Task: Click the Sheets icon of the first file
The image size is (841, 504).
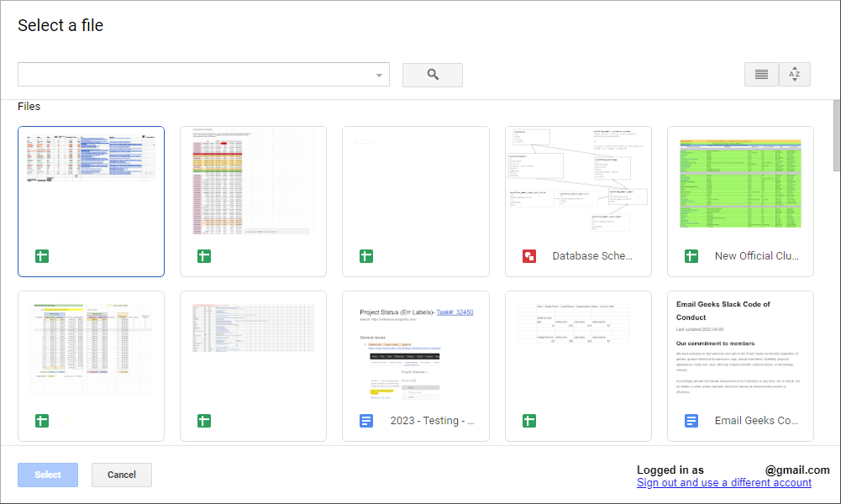Action: pos(42,256)
